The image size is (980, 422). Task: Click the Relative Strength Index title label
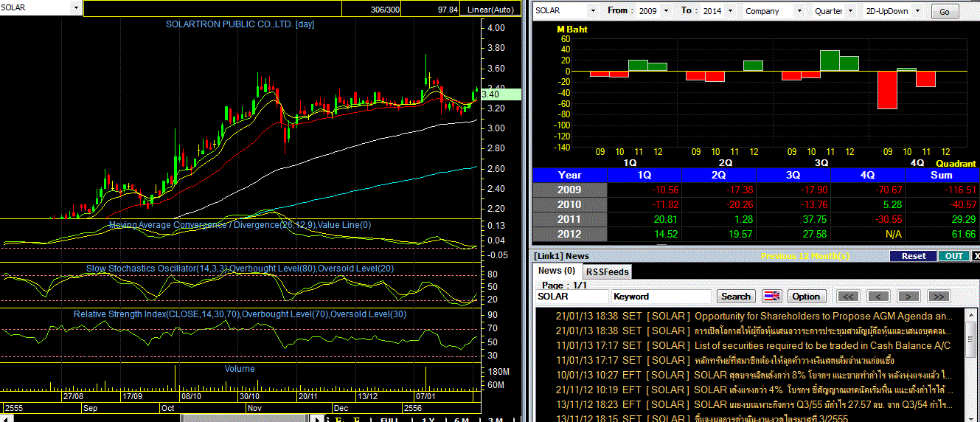pos(240,314)
